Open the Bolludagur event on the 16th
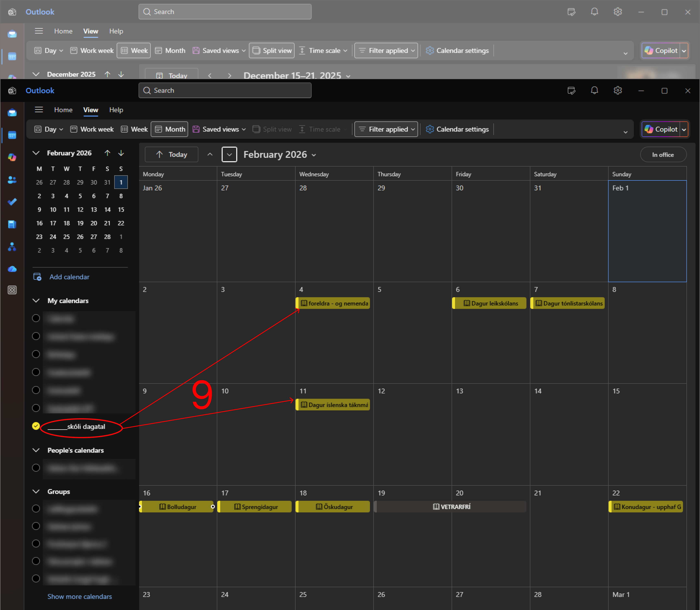 (177, 507)
